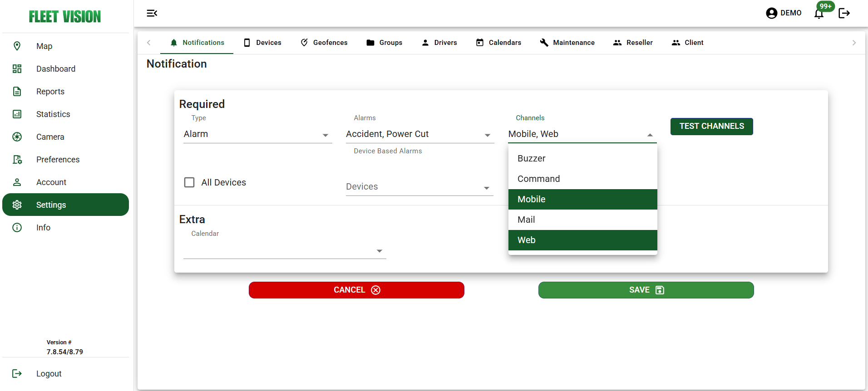The width and height of the screenshot is (868, 391).
Task: Switch to the Notifications tab
Action: tap(197, 43)
